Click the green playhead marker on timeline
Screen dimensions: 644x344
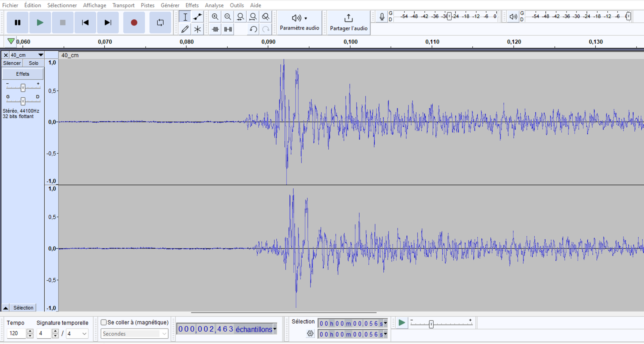click(11, 41)
